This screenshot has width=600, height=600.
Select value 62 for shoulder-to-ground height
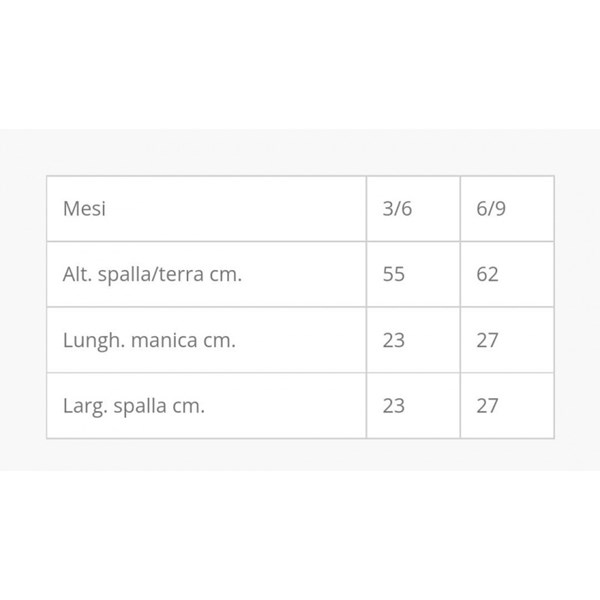[488, 274]
